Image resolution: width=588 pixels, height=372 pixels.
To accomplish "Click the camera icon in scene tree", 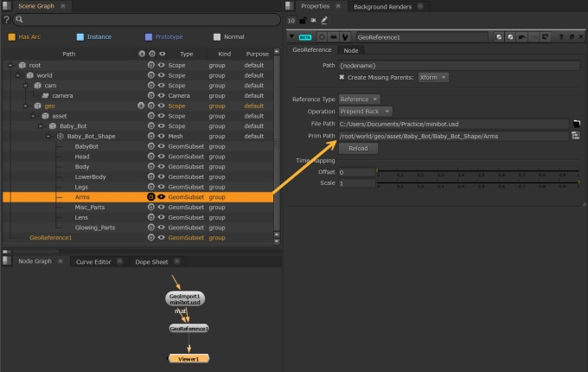I will pos(45,95).
